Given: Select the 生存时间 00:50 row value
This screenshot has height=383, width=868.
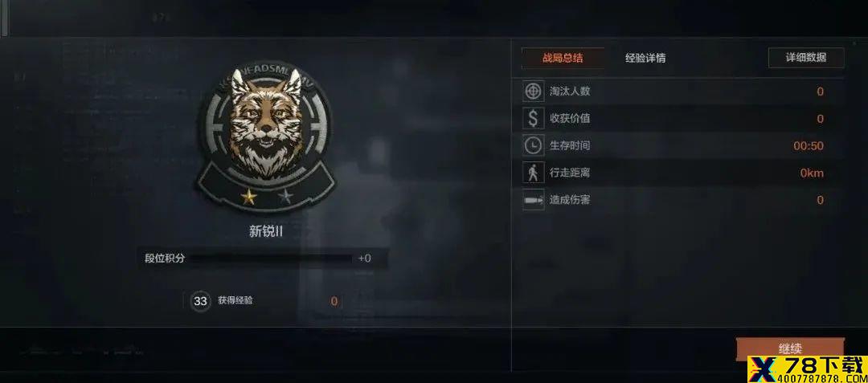Looking at the screenshot, I should 809,146.
